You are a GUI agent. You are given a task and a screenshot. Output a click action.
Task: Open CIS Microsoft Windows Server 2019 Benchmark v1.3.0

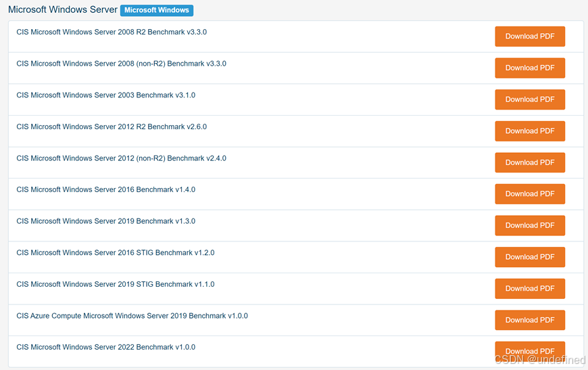click(x=105, y=221)
